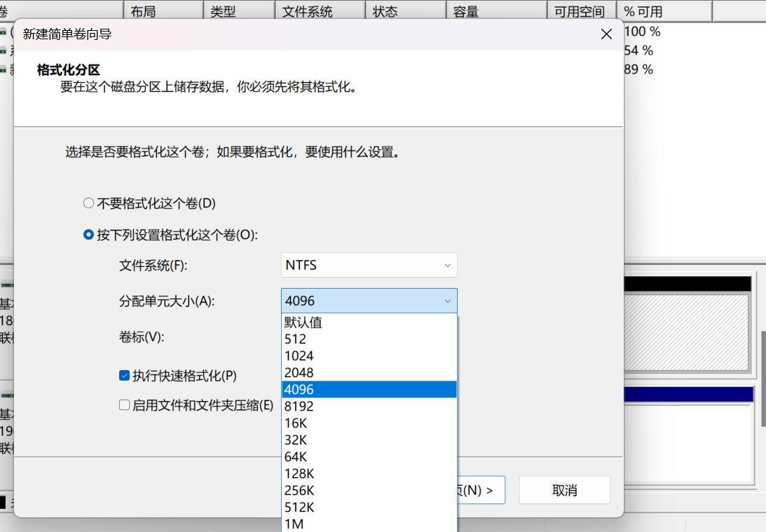Select 按下列设置格式化这个卷 radio option
Image resolution: width=766 pixels, height=532 pixels.
[88, 235]
